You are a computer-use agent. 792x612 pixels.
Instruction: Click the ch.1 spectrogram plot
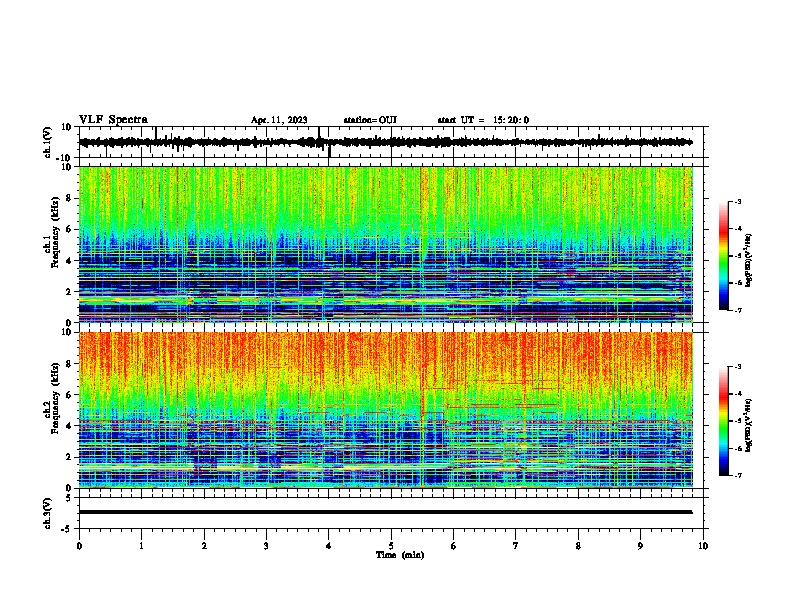[x=386, y=244]
